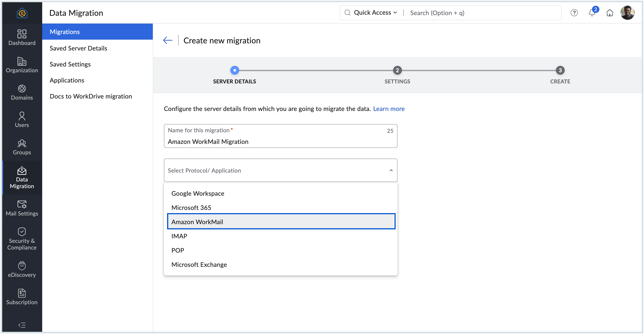The image size is (644, 334).
Task: Open the Dashboard sidebar icon
Action: pyautogui.click(x=22, y=37)
